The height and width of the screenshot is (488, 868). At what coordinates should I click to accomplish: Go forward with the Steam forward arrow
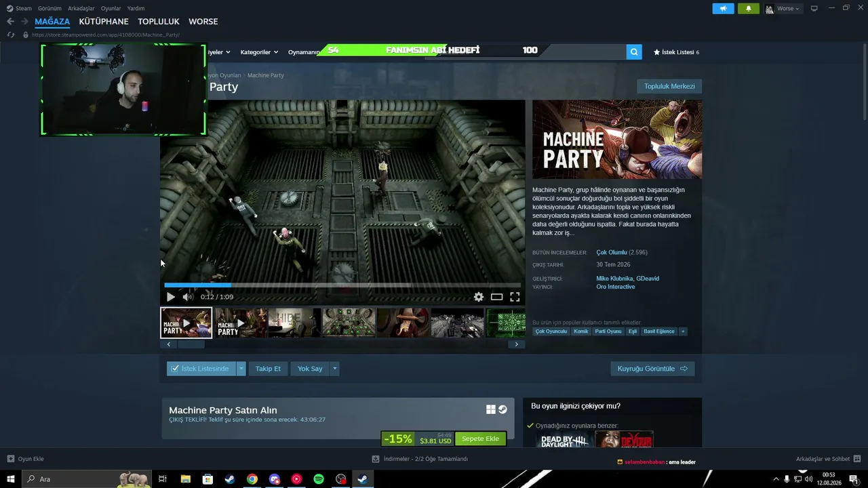pyautogui.click(x=24, y=22)
